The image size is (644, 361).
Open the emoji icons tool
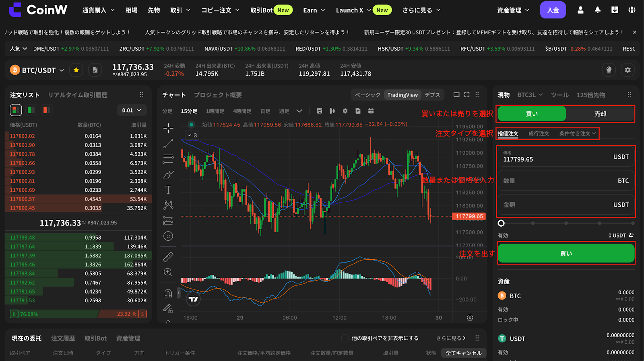(168, 236)
